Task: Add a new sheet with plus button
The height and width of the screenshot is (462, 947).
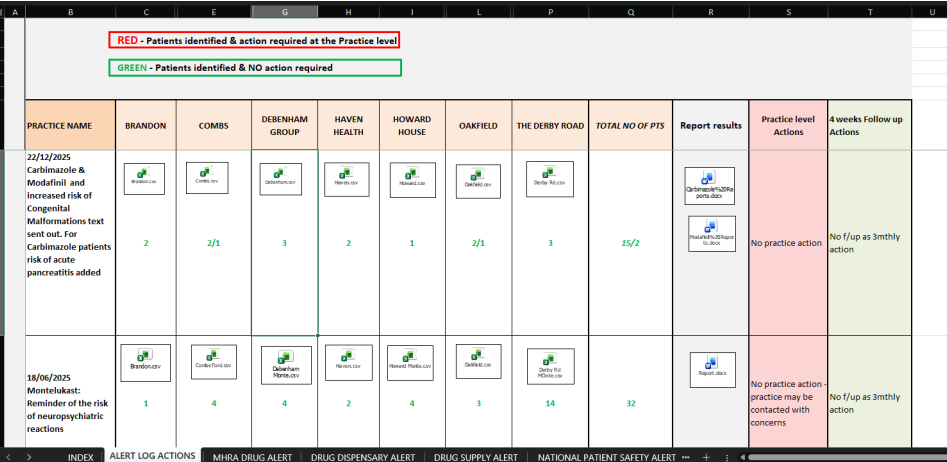Action: tap(705, 456)
